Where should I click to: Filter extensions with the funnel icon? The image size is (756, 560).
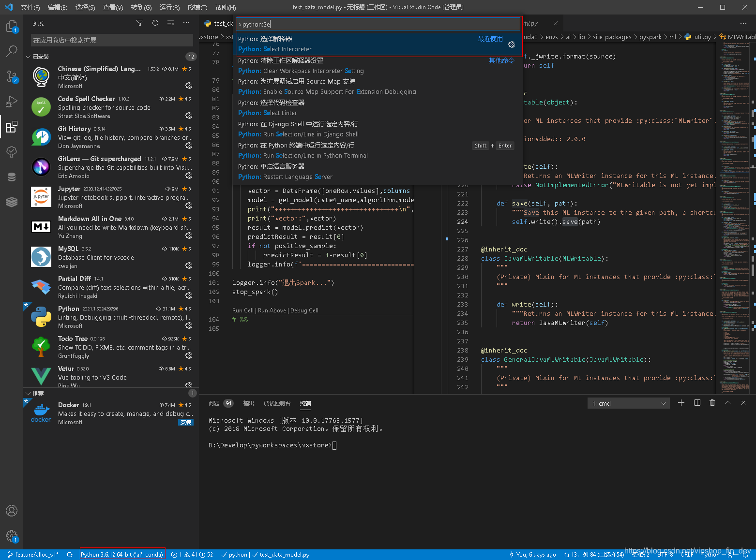pyautogui.click(x=140, y=23)
